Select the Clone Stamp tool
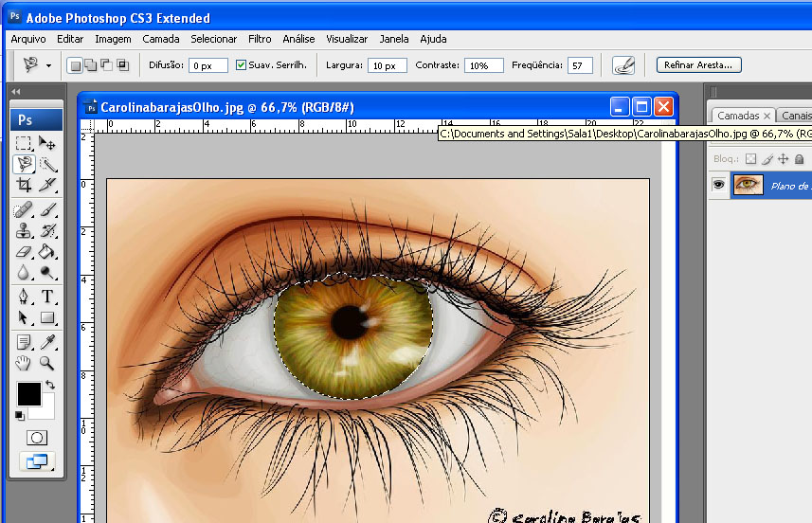 [24, 230]
